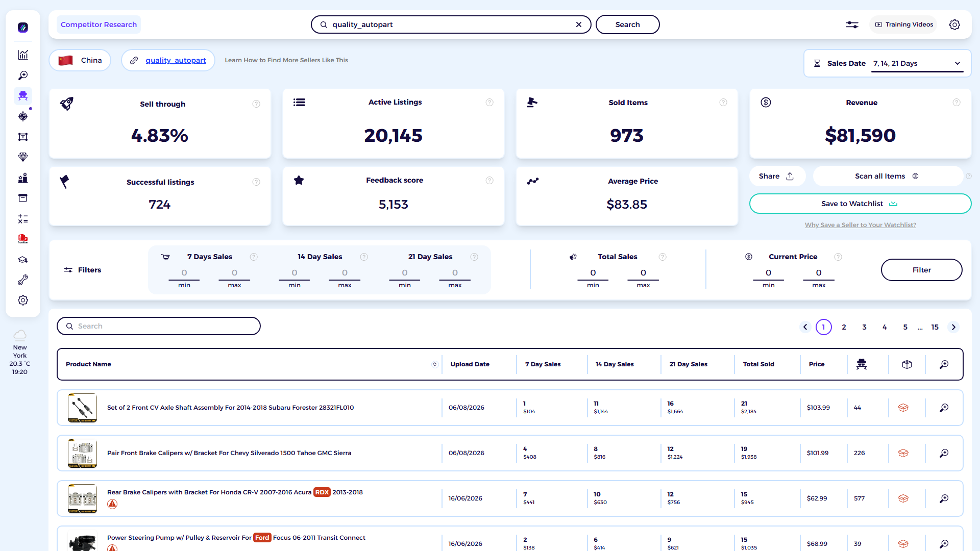Screen dimensions: 980x551
Task: Open Training Videos
Action: coord(903,24)
